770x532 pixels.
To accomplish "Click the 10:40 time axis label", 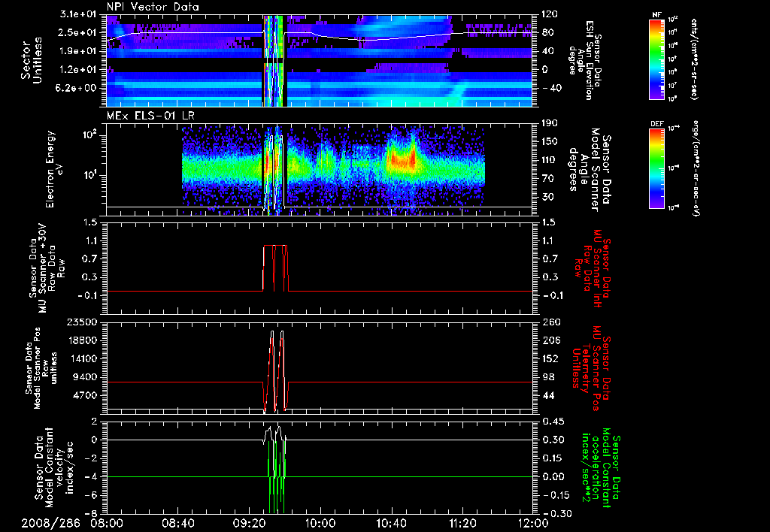I will click(391, 523).
